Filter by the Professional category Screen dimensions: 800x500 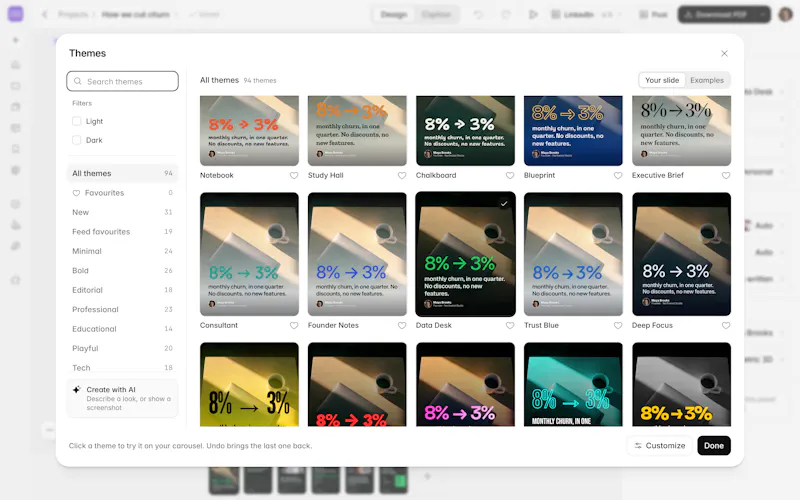point(122,309)
